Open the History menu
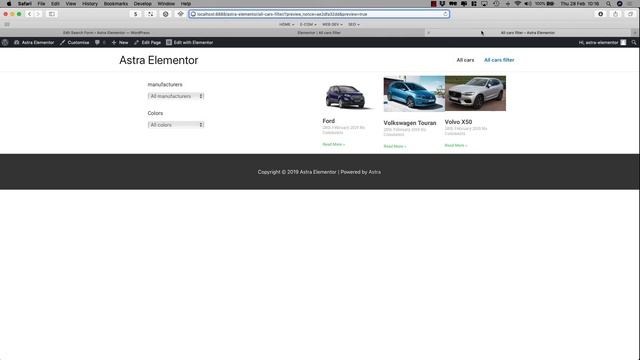The width and height of the screenshot is (640, 360). point(90,4)
